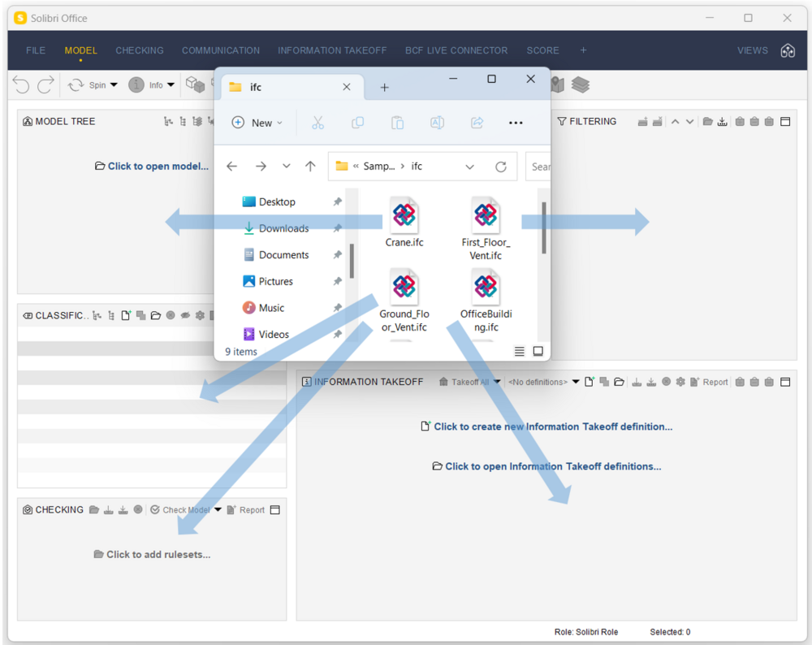Click the minus basket icon in Filtering panel

tap(754, 121)
